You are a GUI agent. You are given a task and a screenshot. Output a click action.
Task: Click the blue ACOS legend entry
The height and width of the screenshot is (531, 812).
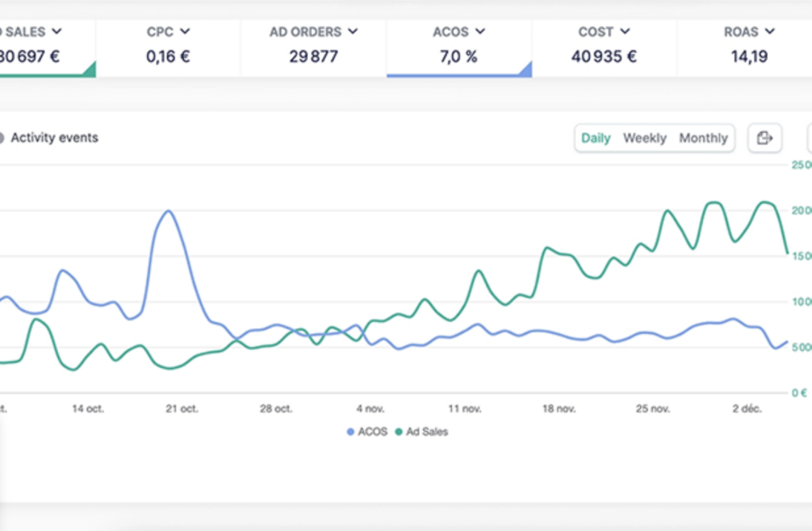click(x=367, y=432)
